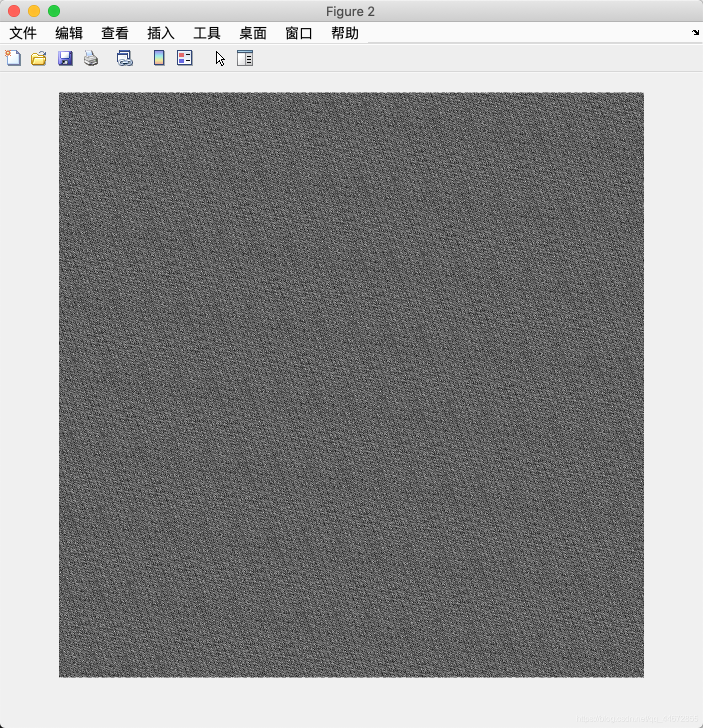This screenshot has height=728, width=703.
Task: Open the 窗口 menu
Action: click(299, 33)
